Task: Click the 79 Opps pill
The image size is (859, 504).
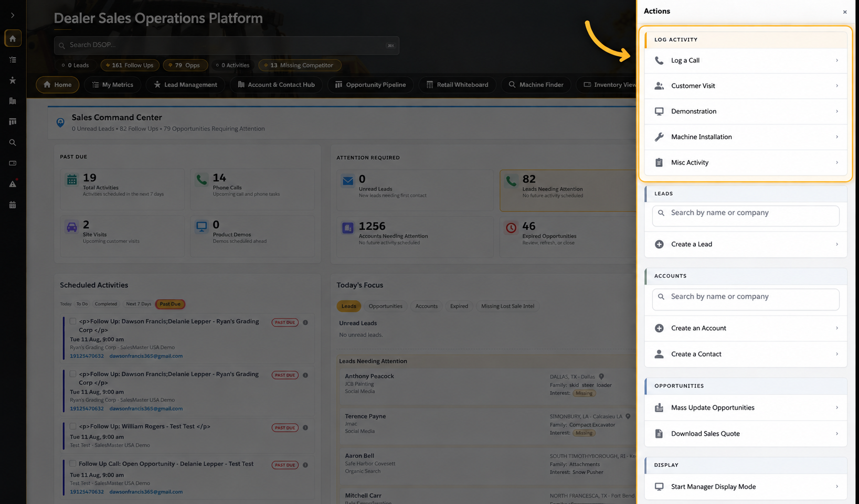Action: point(186,65)
